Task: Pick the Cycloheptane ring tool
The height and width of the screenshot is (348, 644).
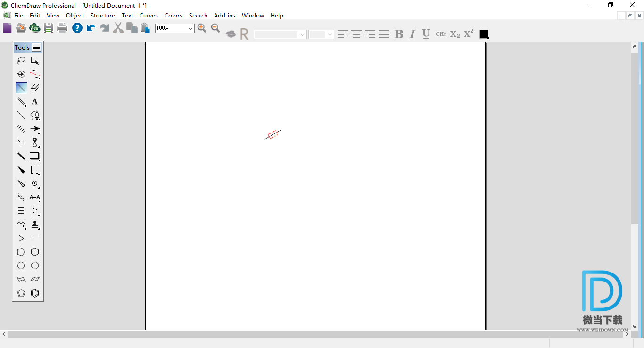Action: [21, 266]
